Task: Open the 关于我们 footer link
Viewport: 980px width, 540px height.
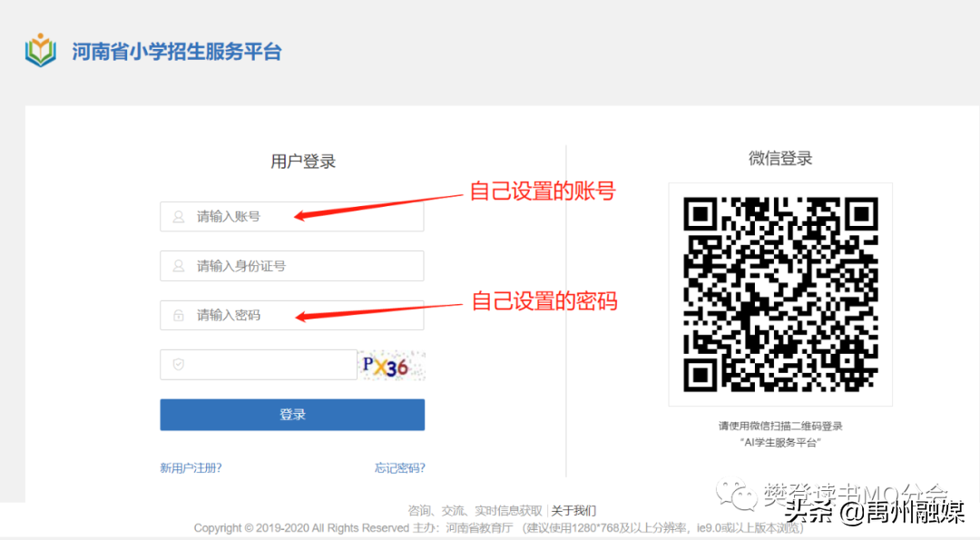Action: 573,511
